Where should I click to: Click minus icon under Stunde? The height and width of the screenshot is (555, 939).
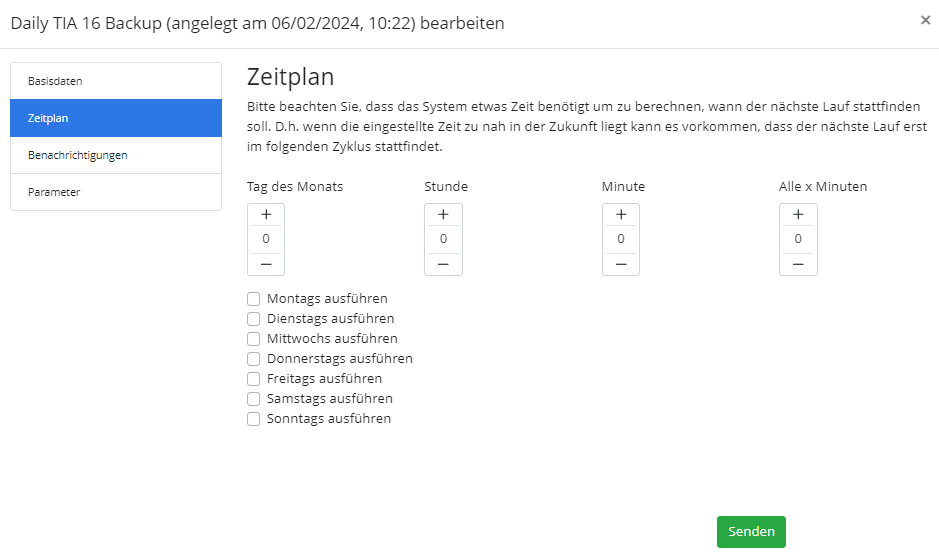[x=443, y=264]
